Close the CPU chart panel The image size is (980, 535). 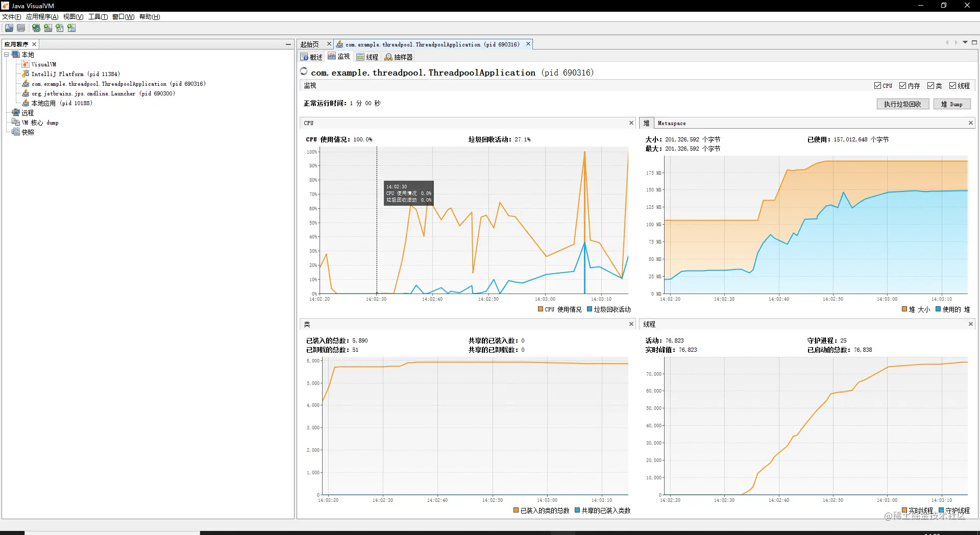click(631, 123)
